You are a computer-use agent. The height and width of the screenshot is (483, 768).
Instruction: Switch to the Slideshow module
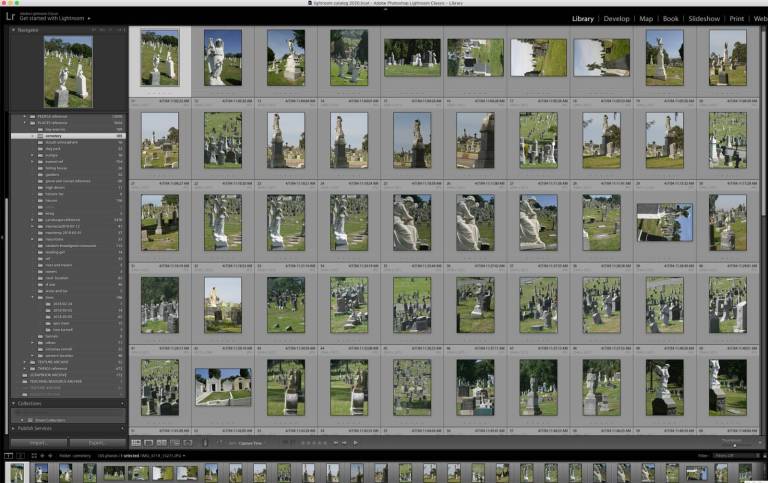point(704,18)
